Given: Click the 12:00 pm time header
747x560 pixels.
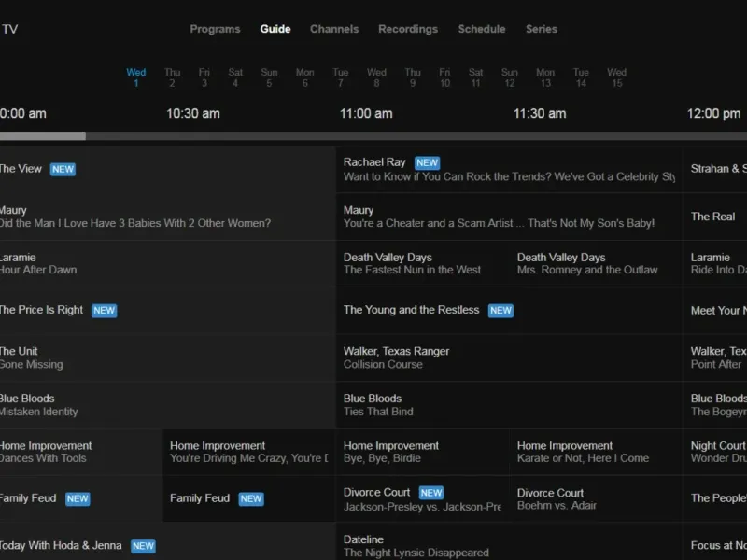Looking at the screenshot, I should pyautogui.click(x=713, y=113).
